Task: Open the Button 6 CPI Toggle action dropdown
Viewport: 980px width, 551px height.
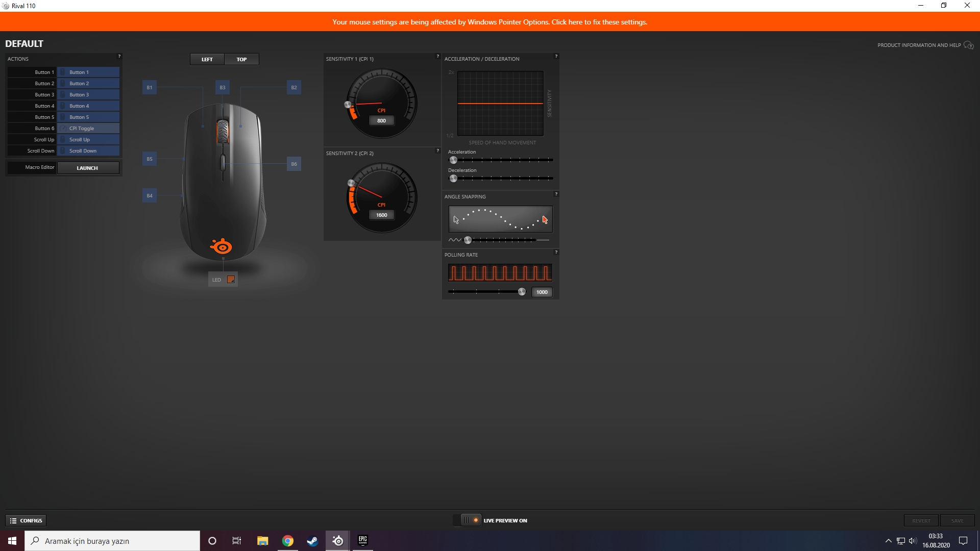Action: pyautogui.click(x=88, y=129)
